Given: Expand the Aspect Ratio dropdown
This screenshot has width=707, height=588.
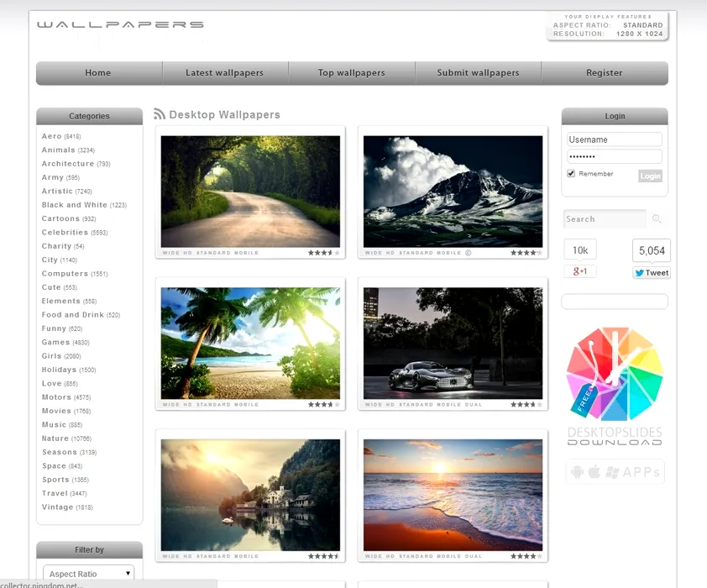Looking at the screenshot, I should pyautogui.click(x=88, y=574).
